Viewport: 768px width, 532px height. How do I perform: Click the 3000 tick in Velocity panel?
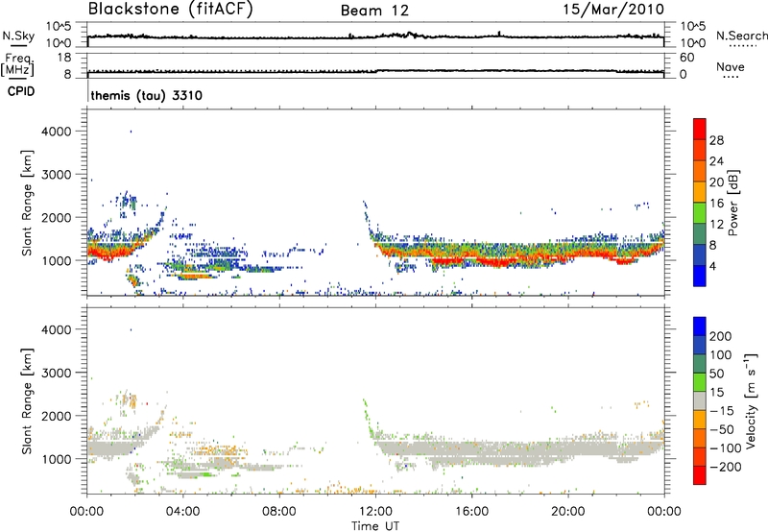56,373
